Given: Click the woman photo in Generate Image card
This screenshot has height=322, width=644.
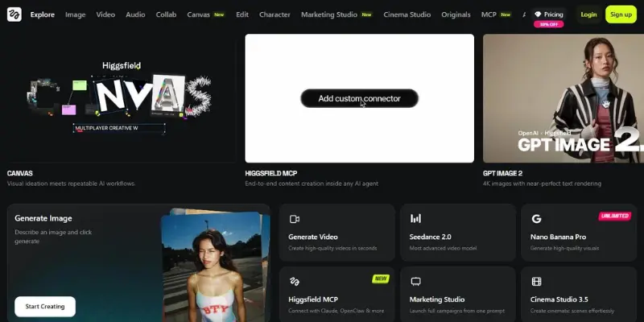Looking at the screenshot, I should click(212, 267).
